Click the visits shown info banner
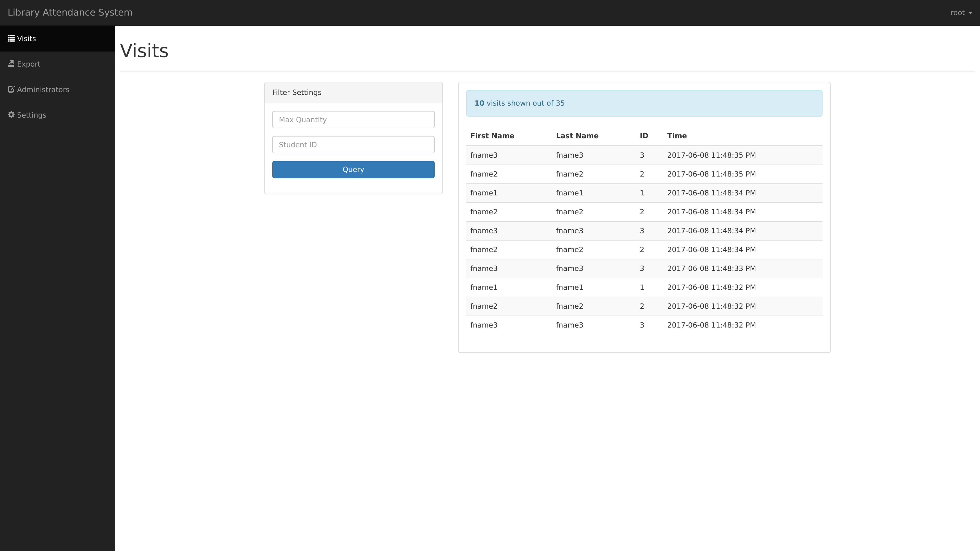Screen dimensions: 980x551 [644, 103]
